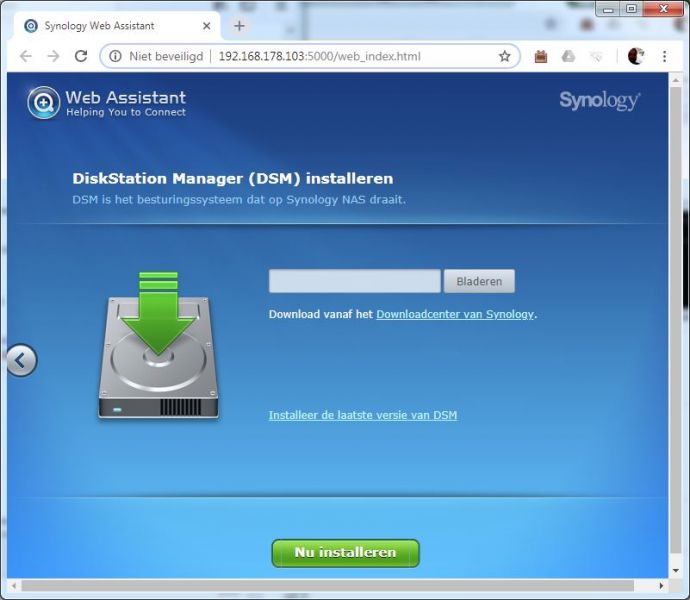Click the Niet beveiligd label
The image size is (690, 600).
click(166, 56)
